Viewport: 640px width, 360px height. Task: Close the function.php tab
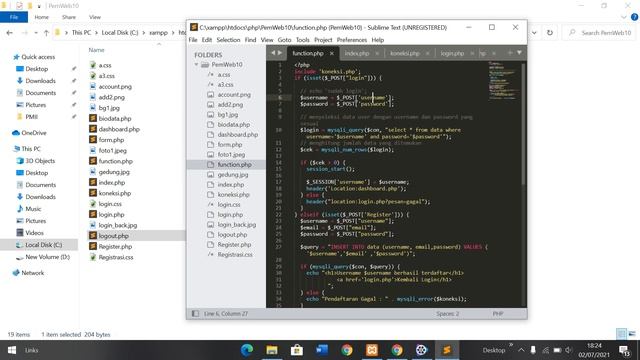click(x=332, y=53)
